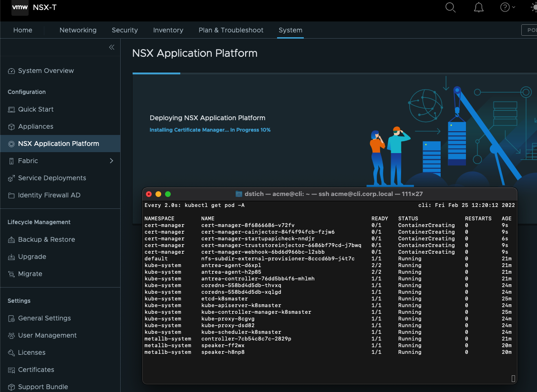Click the RESTARTS column header

[478, 218]
